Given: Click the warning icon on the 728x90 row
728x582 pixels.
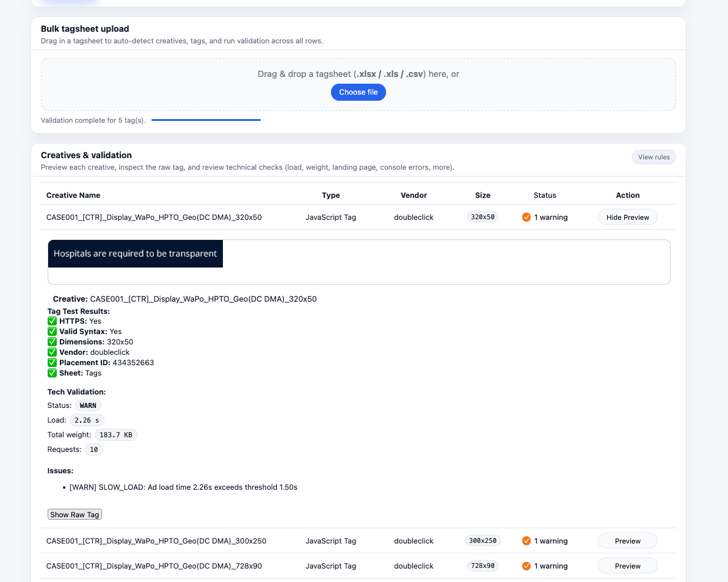Looking at the screenshot, I should click(525, 566).
